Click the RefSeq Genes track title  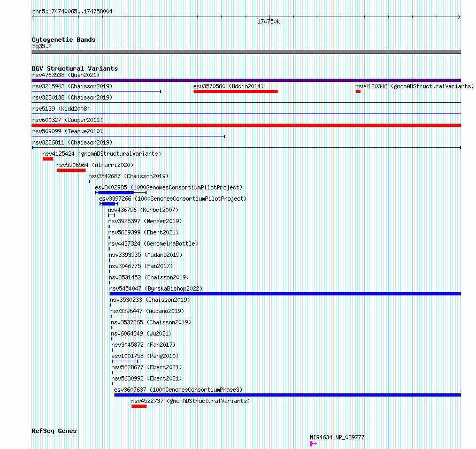point(54,431)
